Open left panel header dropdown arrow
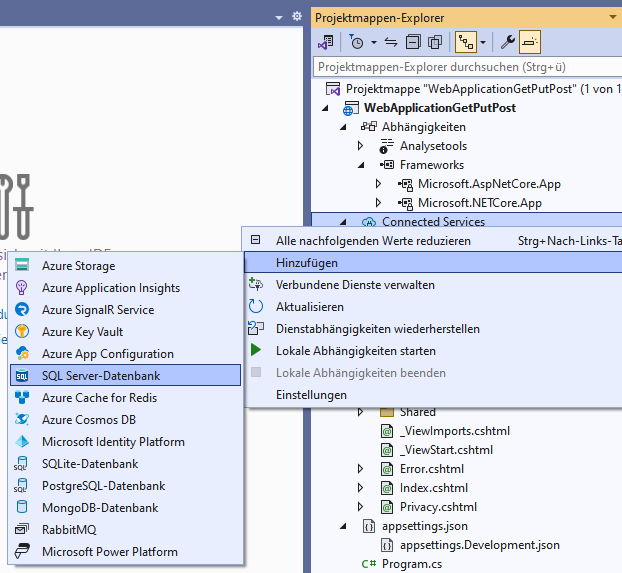The height and width of the screenshot is (573, 622). pos(279,17)
